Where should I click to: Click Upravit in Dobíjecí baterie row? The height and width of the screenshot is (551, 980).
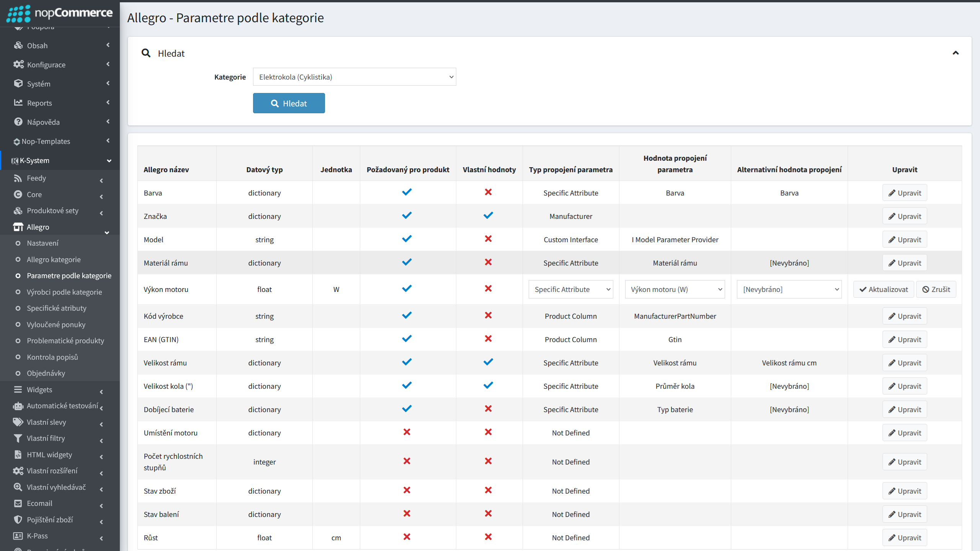(905, 409)
